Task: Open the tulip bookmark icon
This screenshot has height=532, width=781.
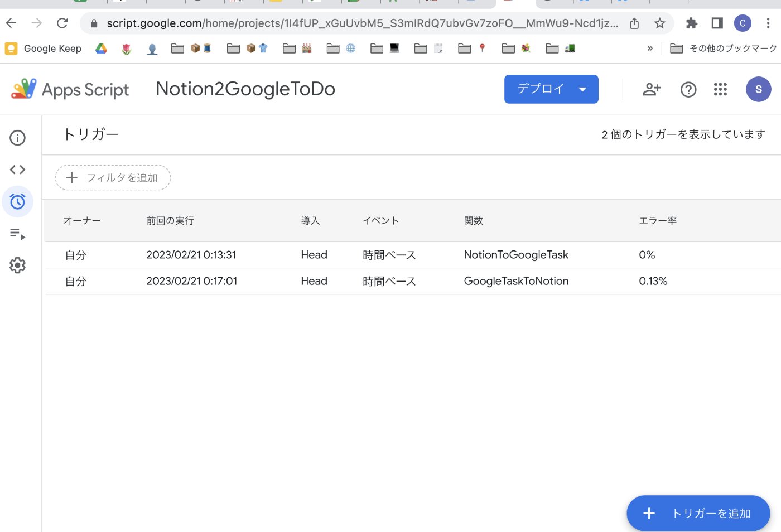Action: (127, 49)
